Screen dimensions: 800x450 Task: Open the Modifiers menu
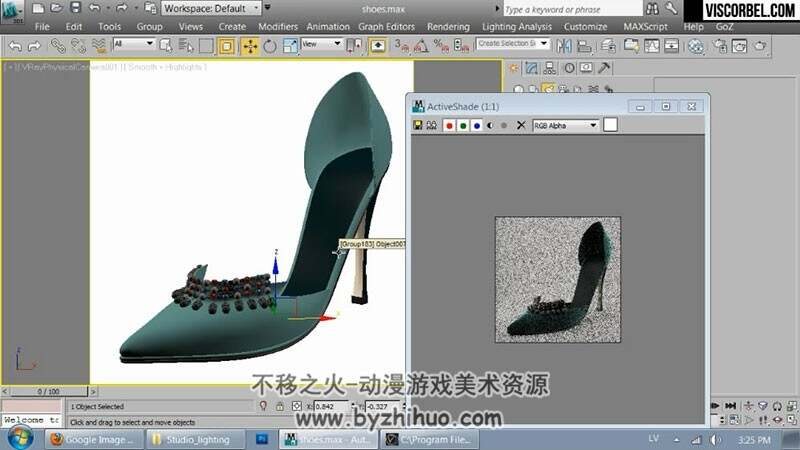(278, 27)
